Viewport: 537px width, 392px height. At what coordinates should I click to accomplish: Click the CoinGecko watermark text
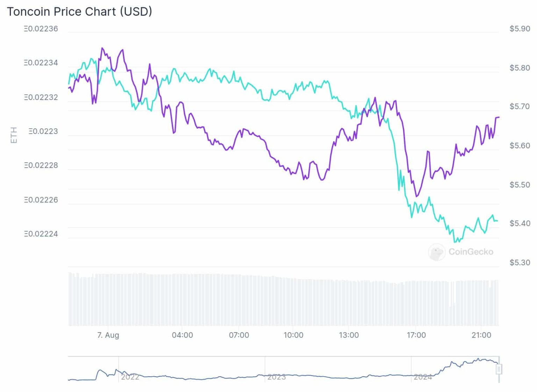click(x=471, y=252)
